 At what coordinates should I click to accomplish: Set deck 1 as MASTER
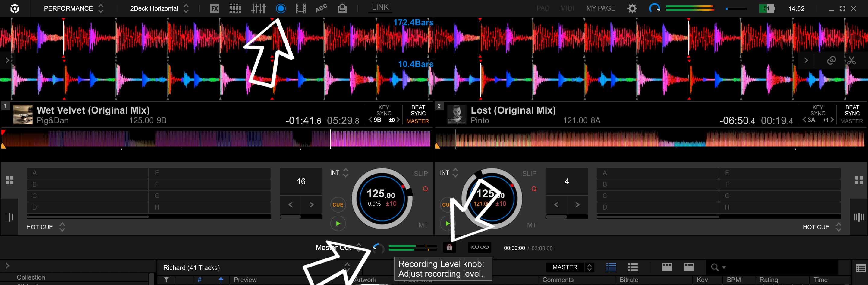tap(417, 121)
